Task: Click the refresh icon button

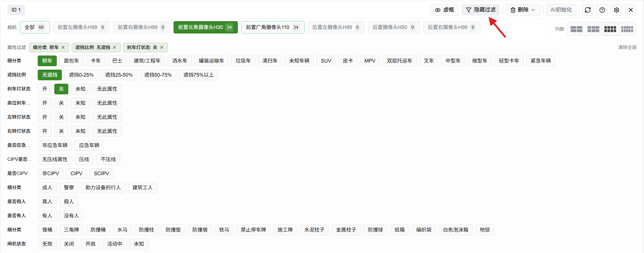Action: point(587,10)
